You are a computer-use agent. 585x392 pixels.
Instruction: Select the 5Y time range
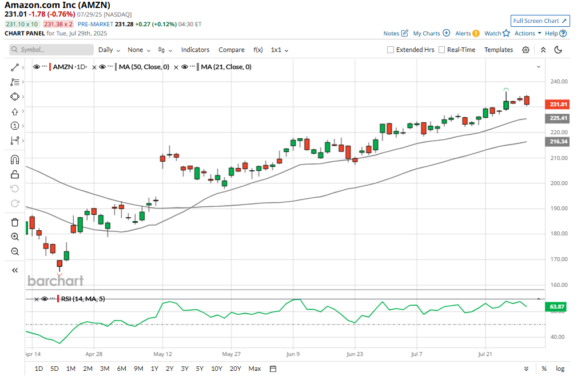[200, 369]
